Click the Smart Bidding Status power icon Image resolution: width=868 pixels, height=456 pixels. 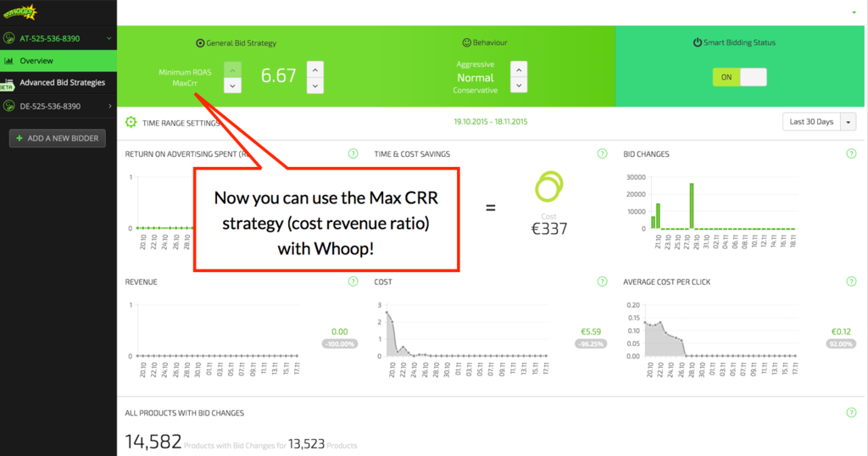pos(698,42)
